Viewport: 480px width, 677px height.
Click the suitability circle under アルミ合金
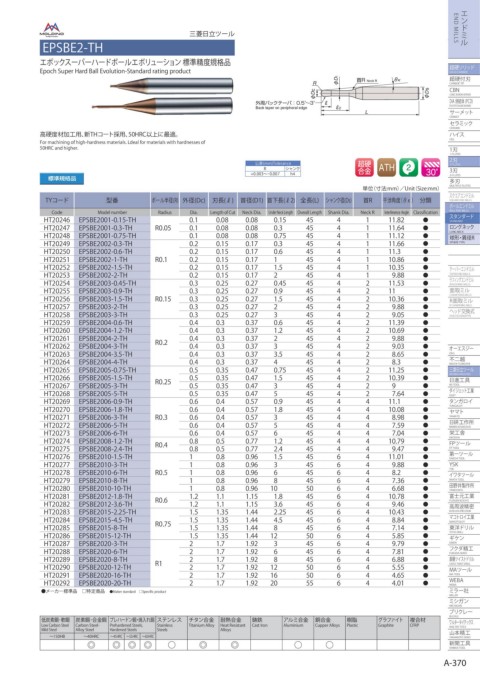(x=298, y=645)
